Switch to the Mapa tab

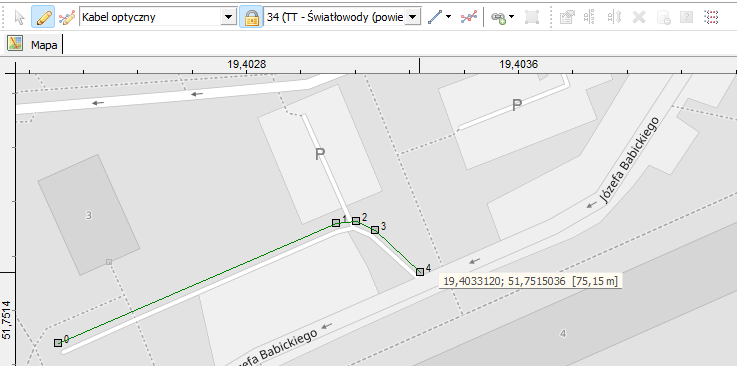(x=44, y=45)
